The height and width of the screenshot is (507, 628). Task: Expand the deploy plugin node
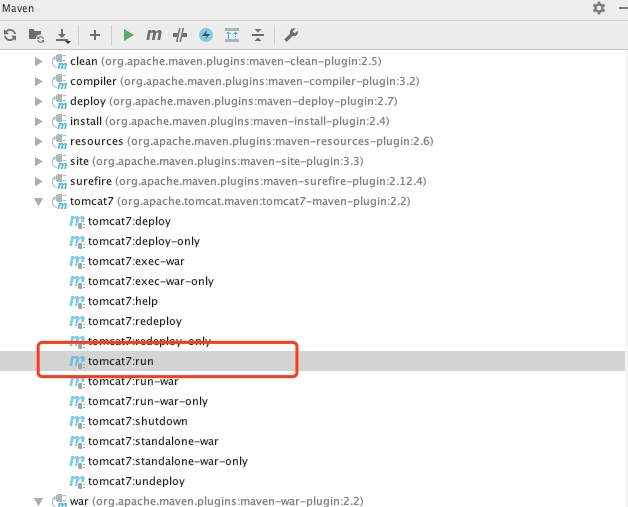[x=39, y=101]
